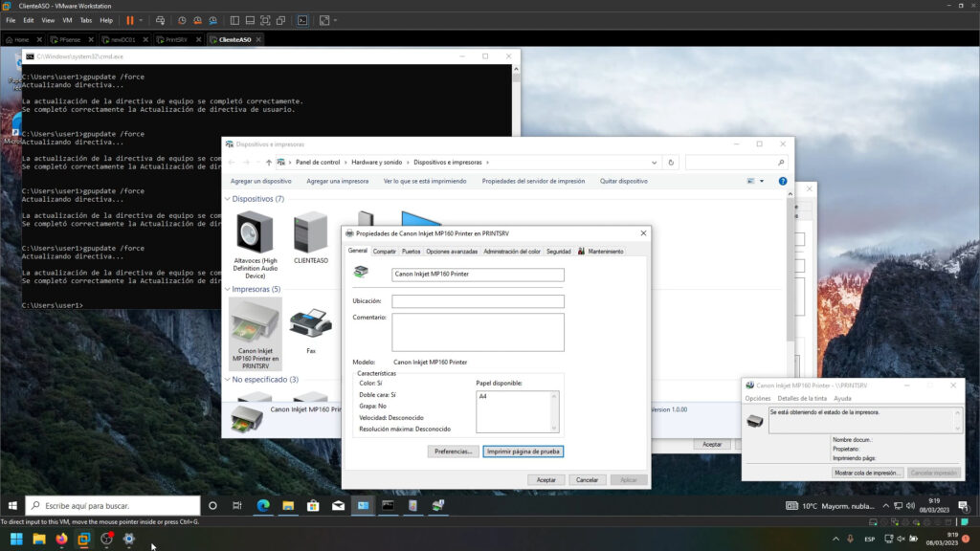Click the take snapshot clock icon
The image size is (980, 551).
[182, 20]
